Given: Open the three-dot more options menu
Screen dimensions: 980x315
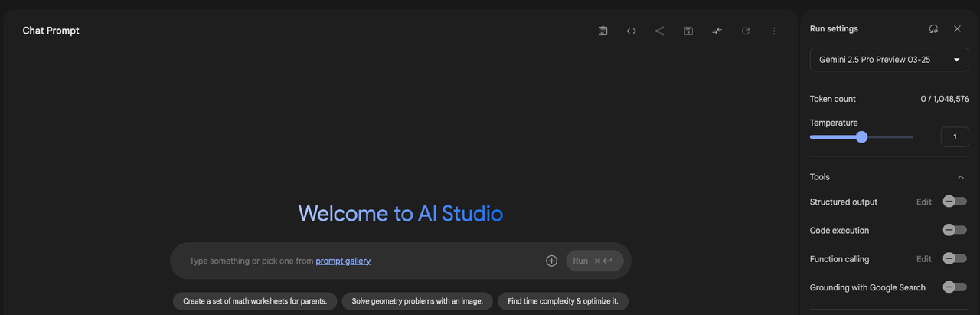Looking at the screenshot, I should (774, 31).
